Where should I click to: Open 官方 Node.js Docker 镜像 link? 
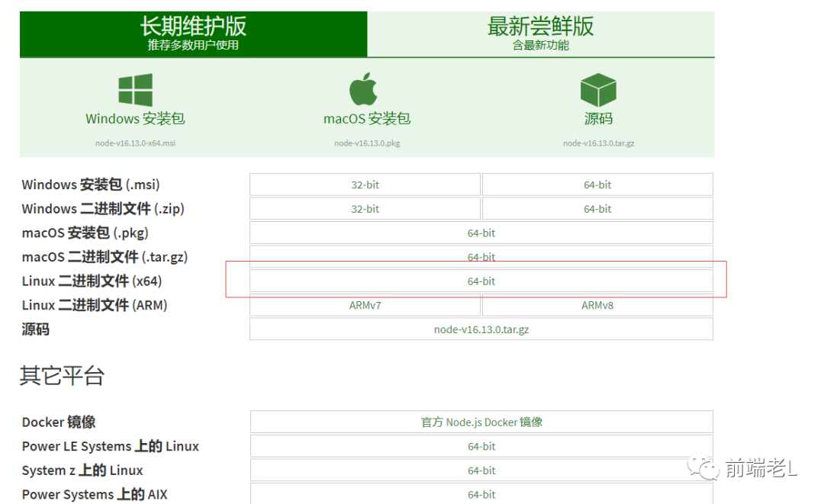(481, 422)
